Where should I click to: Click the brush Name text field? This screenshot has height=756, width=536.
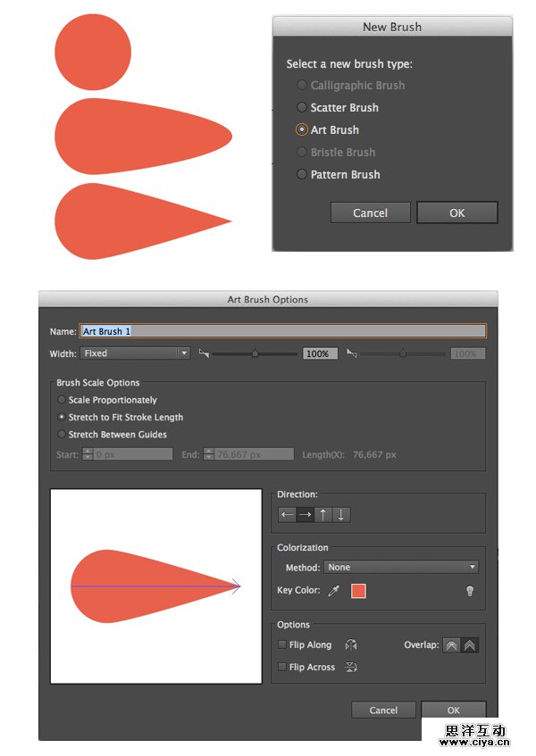pos(282,331)
